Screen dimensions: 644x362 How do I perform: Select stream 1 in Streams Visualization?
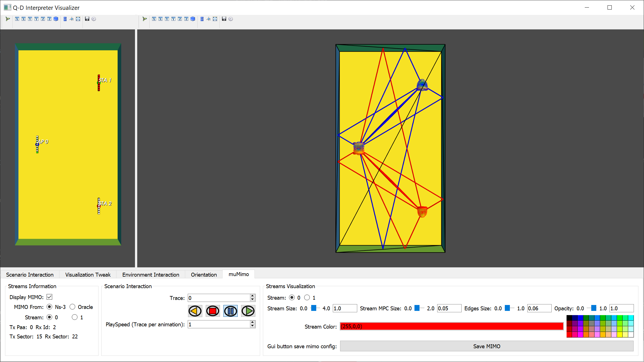coord(307,297)
